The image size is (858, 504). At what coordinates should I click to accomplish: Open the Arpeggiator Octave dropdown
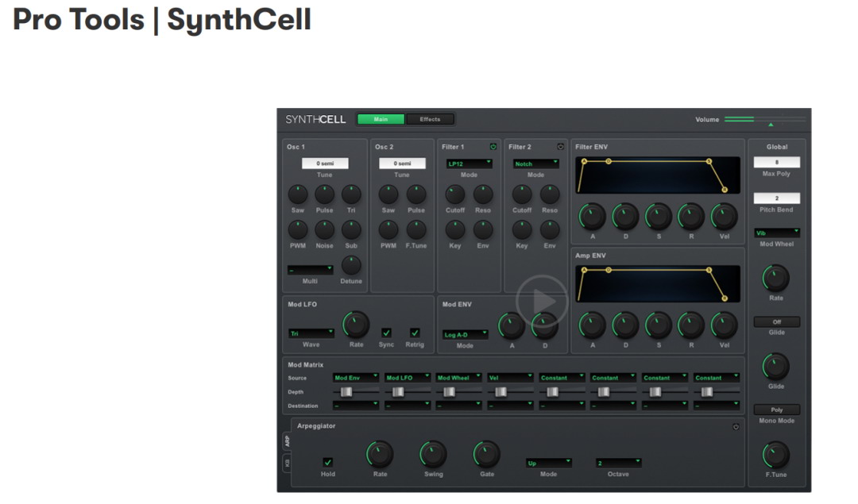(x=618, y=463)
